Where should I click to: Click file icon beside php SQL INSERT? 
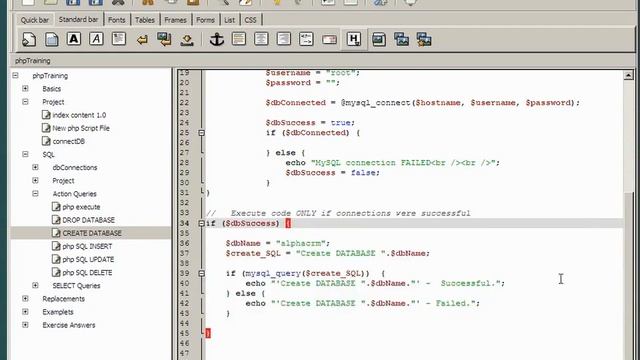(x=56, y=246)
